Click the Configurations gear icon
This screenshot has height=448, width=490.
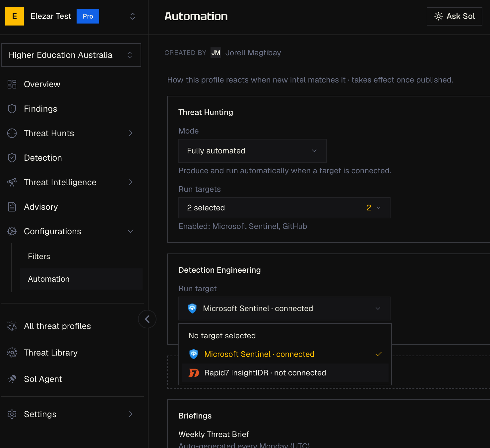(12, 231)
